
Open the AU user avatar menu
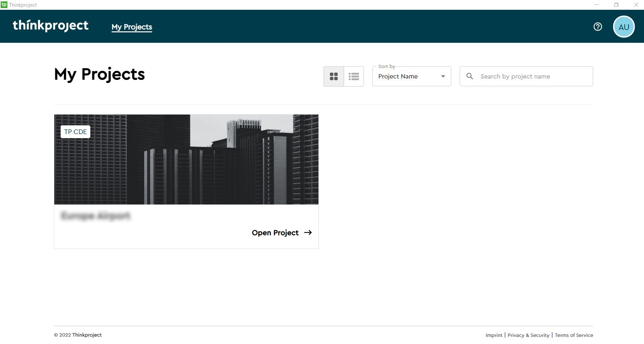623,27
